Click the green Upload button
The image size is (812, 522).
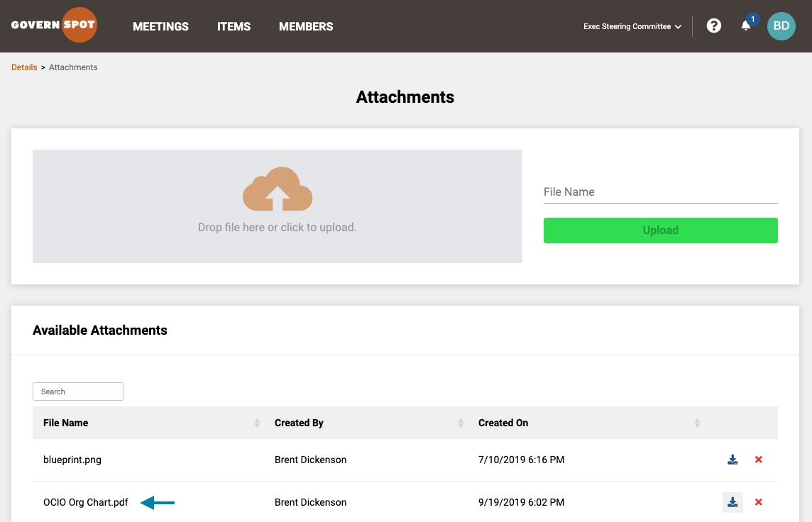click(660, 231)
